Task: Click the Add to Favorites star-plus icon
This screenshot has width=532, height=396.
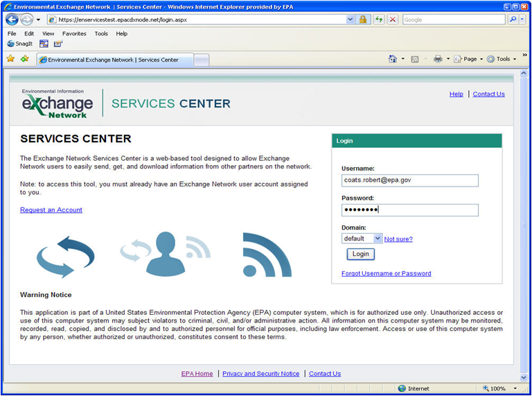Action: (24, 59)
